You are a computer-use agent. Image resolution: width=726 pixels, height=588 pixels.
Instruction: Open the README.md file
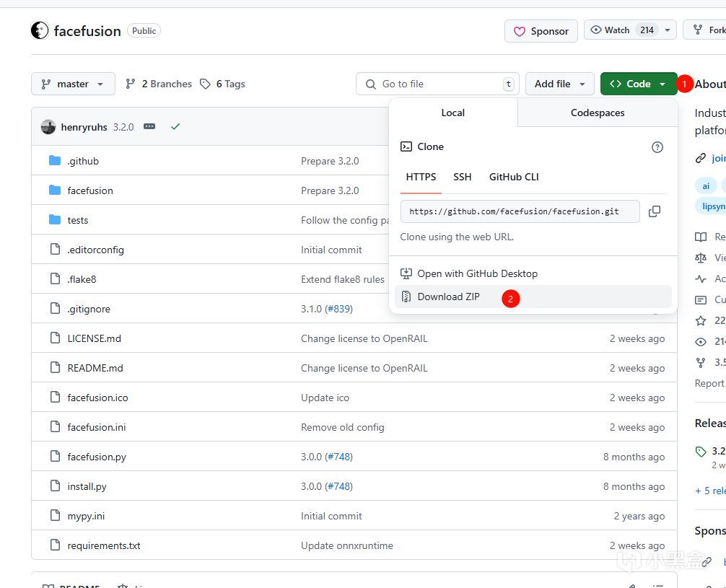pyautogui.click(x=95, y=369)
